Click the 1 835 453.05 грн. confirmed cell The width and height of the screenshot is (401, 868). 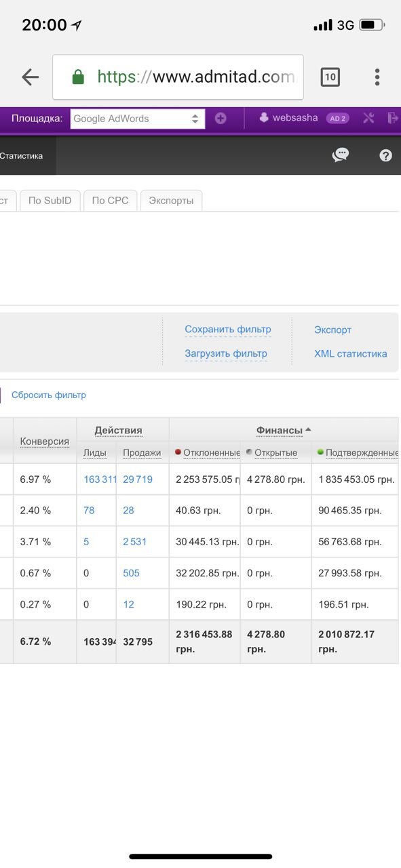click(356, 479)
